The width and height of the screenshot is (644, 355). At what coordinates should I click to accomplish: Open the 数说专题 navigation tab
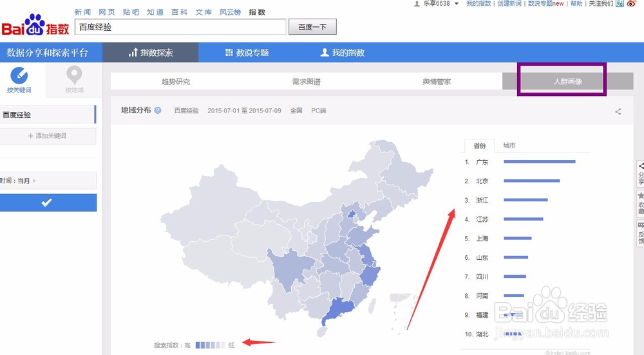[x=247, y=53]
